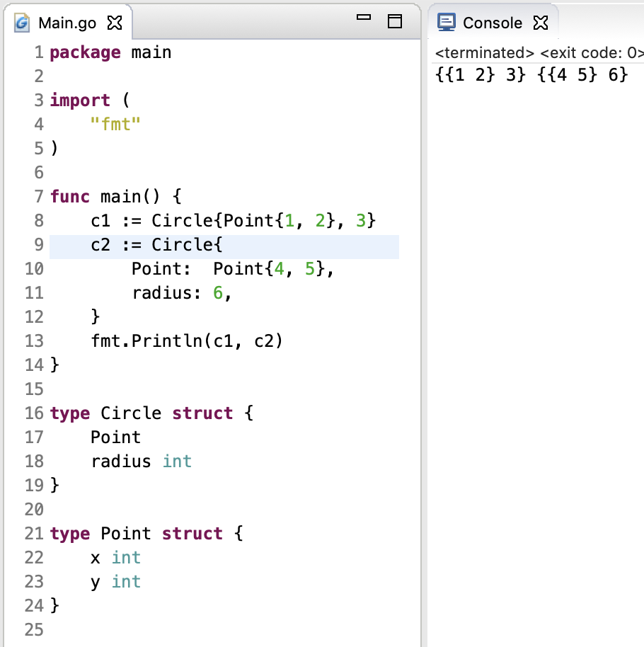Close the Console view tab
The width and height of the screenshot is (644, 647).
tap(540, 23)
